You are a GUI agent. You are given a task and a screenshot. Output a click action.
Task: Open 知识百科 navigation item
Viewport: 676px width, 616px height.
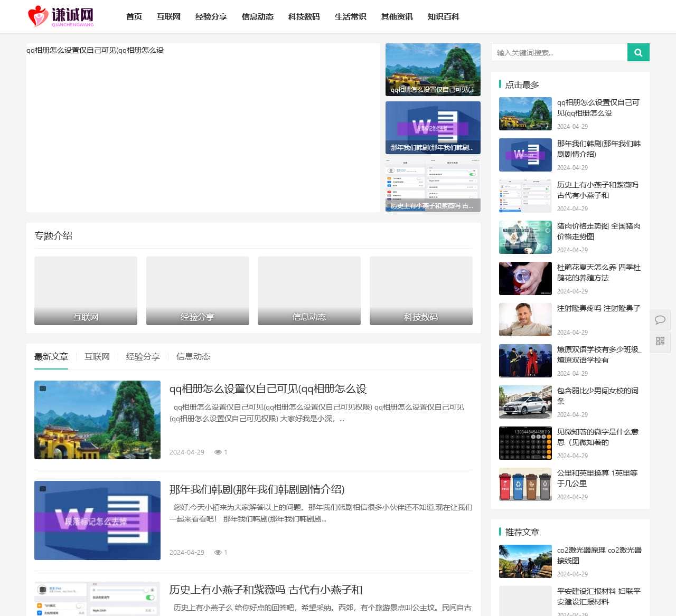pos(443,16)
